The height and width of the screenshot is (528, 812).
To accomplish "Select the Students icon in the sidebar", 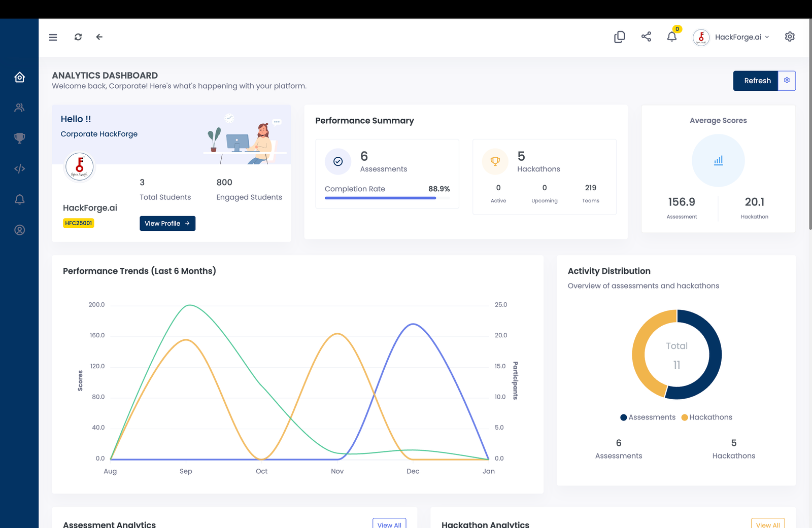I will pyautogui.click(x=19, y=108).
